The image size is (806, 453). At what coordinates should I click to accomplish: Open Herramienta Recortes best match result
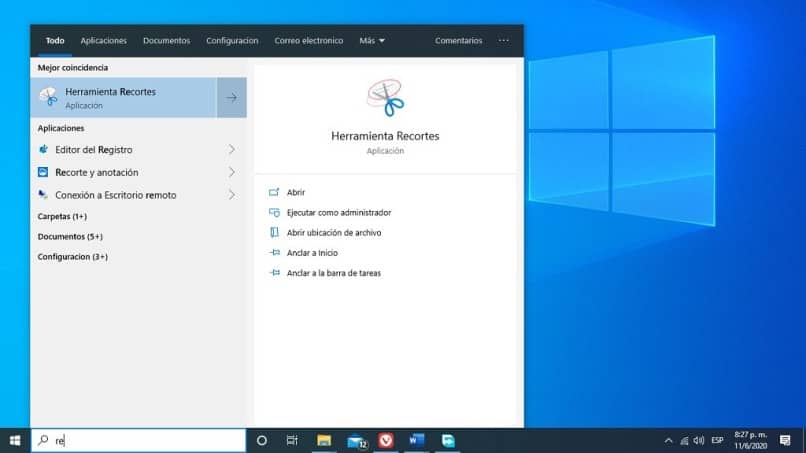[x=123, y=98]
